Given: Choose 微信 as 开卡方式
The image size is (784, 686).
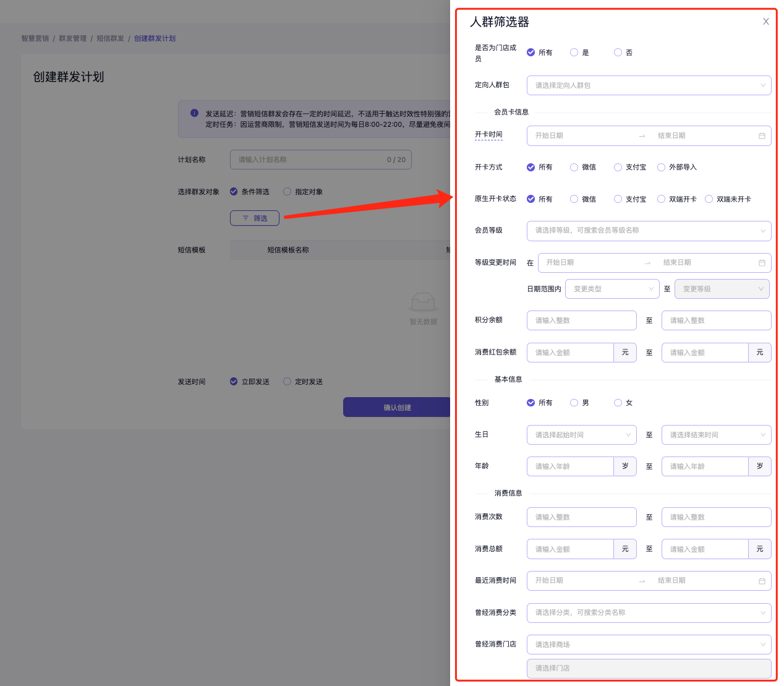Looking at the screenshot, I should tap(574, 167).
